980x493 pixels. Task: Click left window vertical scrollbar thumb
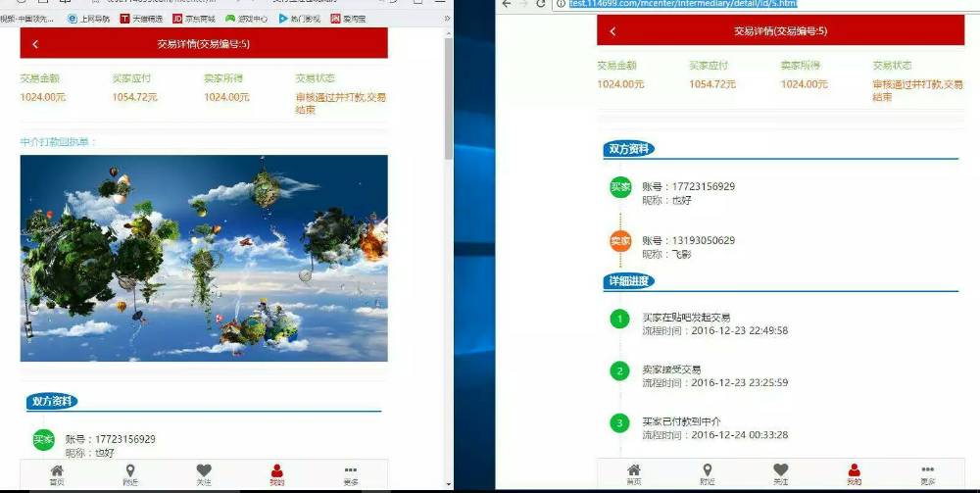click(x=448, y=98)
